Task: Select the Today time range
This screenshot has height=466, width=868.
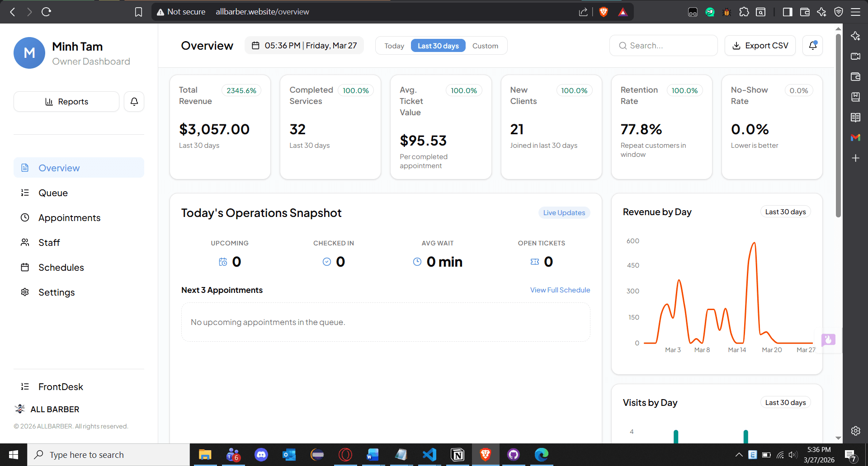Action: click(x=394, y=46)
